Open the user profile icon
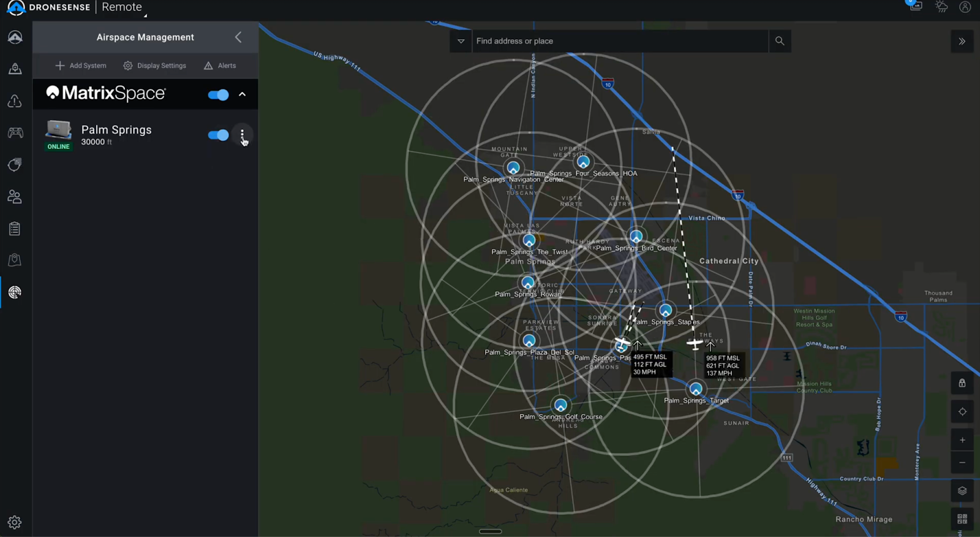980x537 pixels. 965,7
